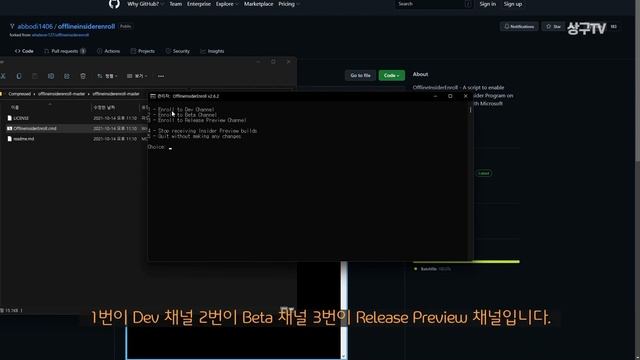Open the offlineinsiderenroll repository link
Image resolution: width=640 pixels, height=360 pixels.
tap(86, 27)
